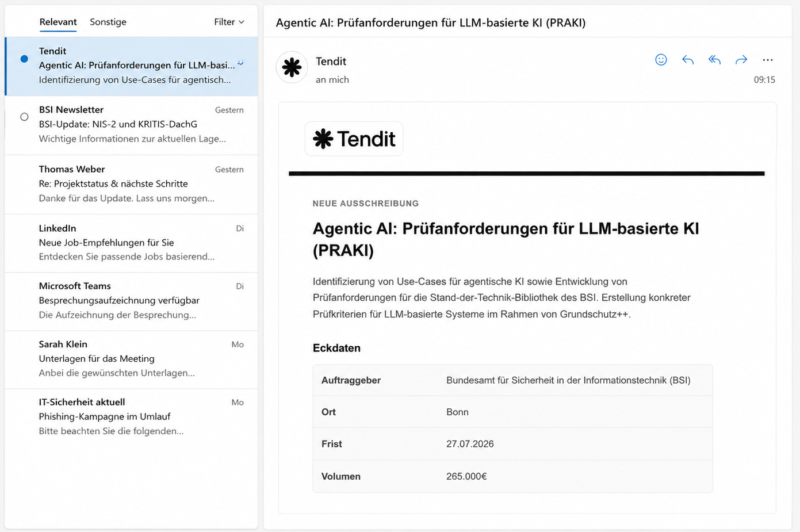Click the 265.000€ value
Screen dimensions: 800x532
(x=466, y=476)
